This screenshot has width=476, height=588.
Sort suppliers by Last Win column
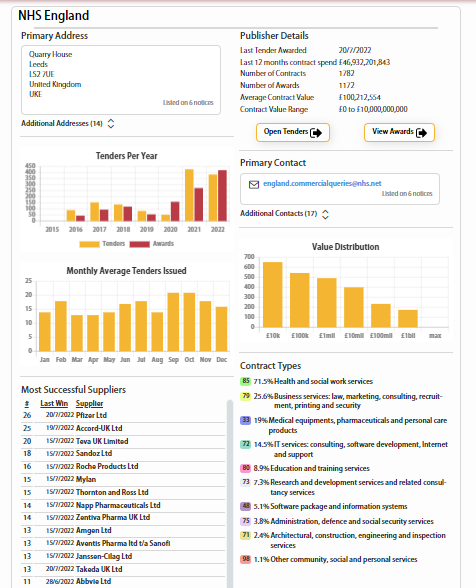54,404
